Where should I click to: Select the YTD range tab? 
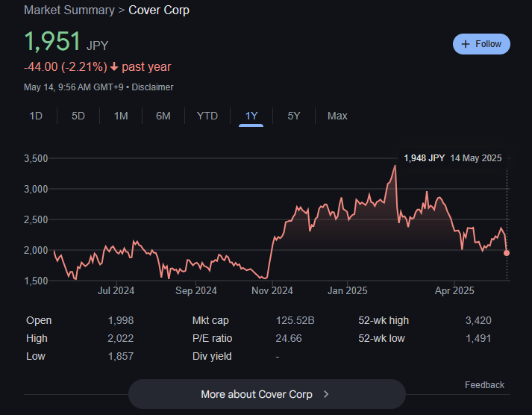[x=207, y=116]
